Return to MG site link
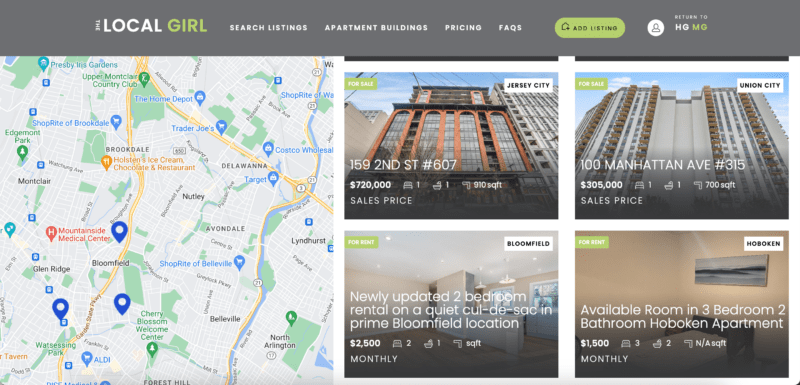This screenshot has width=800, height=385. point(700,27)
